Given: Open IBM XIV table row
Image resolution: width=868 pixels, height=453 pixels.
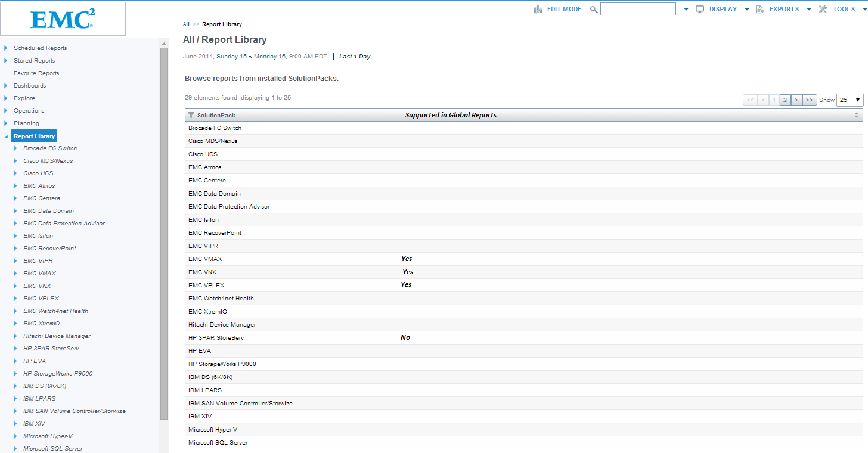Looking at the screenshot, I should [524, 417].
